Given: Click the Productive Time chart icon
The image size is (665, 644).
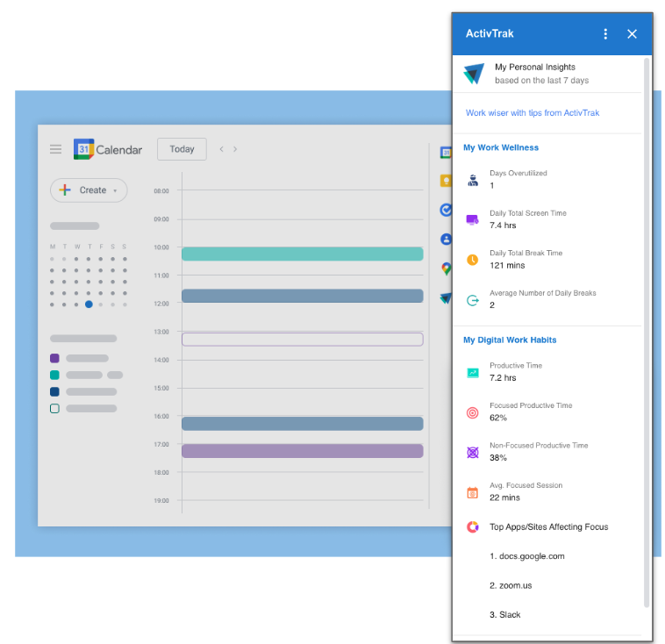Looking at the screenshot, I should (473, 373).
